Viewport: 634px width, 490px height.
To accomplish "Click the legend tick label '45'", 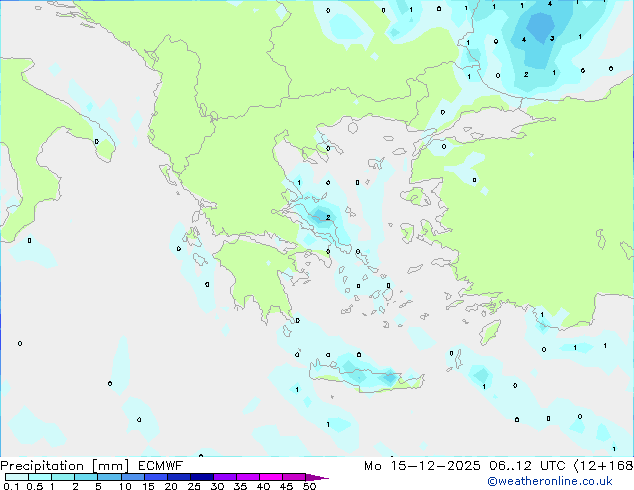I will point(286,486).
